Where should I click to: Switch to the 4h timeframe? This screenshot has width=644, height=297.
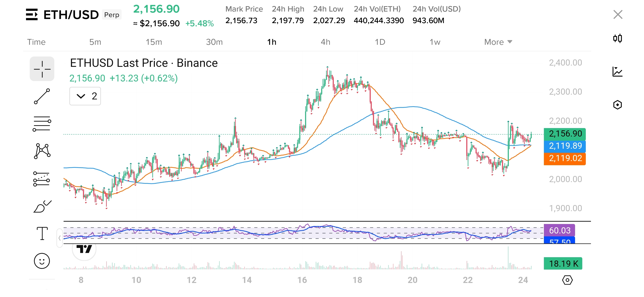point(326,42)
